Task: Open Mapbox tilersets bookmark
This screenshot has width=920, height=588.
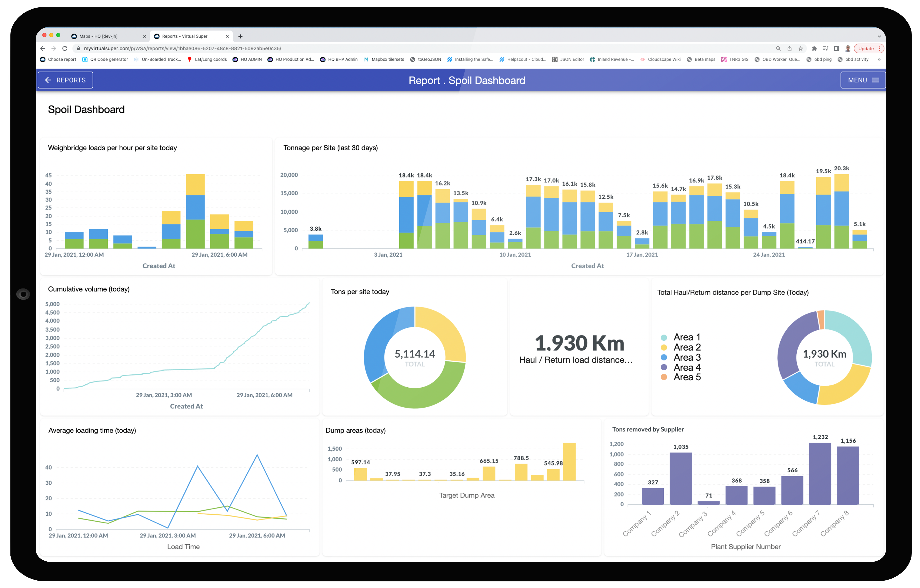Action: (384, 60)
